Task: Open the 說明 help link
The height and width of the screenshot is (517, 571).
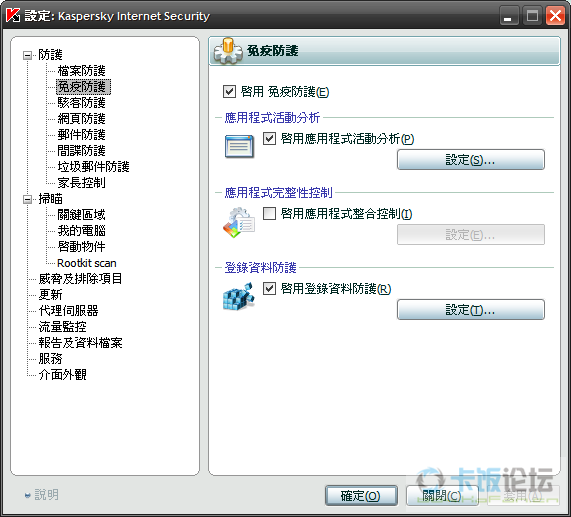Action: point(46,495)
